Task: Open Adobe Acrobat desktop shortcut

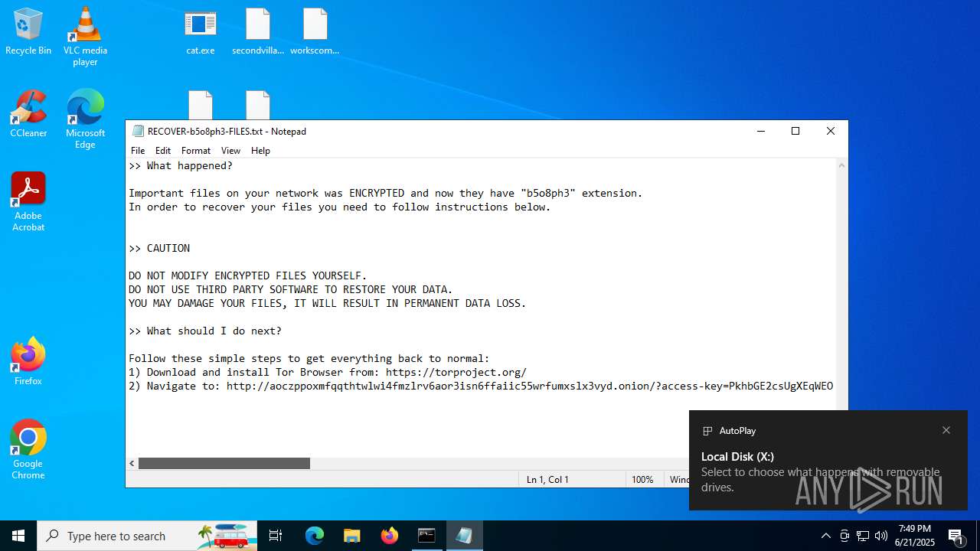Action: [x=28, y=202]
